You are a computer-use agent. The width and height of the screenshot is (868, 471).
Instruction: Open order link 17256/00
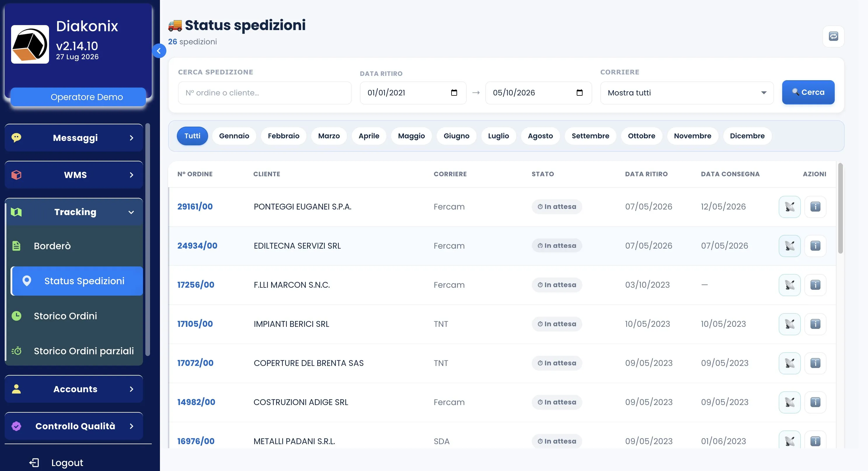point(196,285)
